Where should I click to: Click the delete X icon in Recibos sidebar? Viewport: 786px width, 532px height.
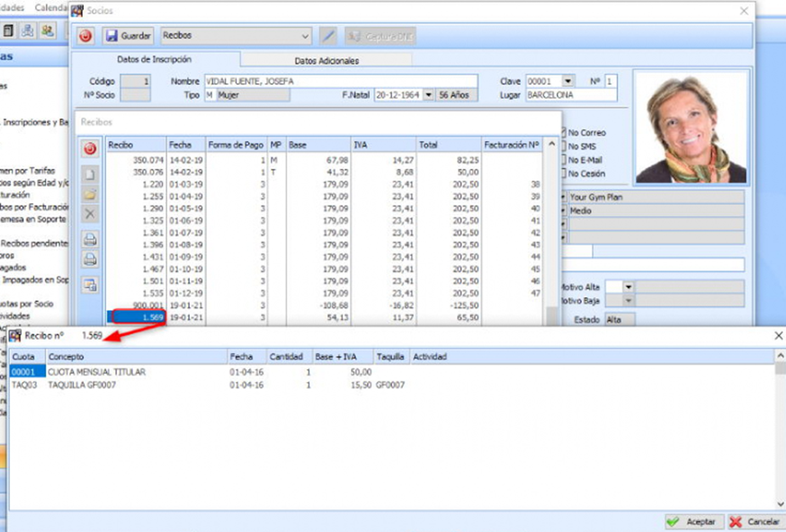point(90,214)
